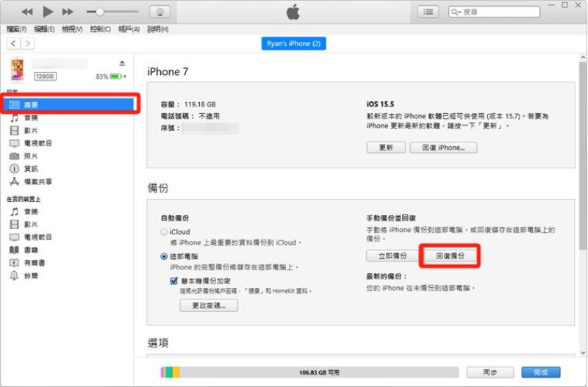588x387 pixels.
Task: Open the 檢視(V) menu
Action: 72,29
